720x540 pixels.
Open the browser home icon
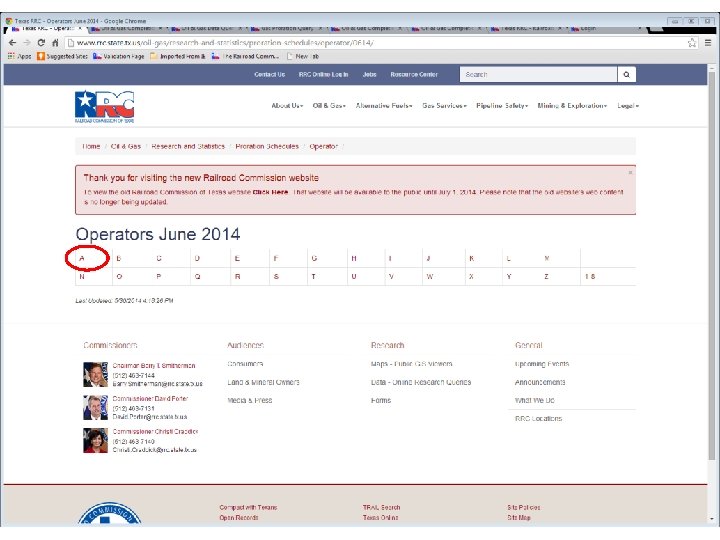coord(55,43)
